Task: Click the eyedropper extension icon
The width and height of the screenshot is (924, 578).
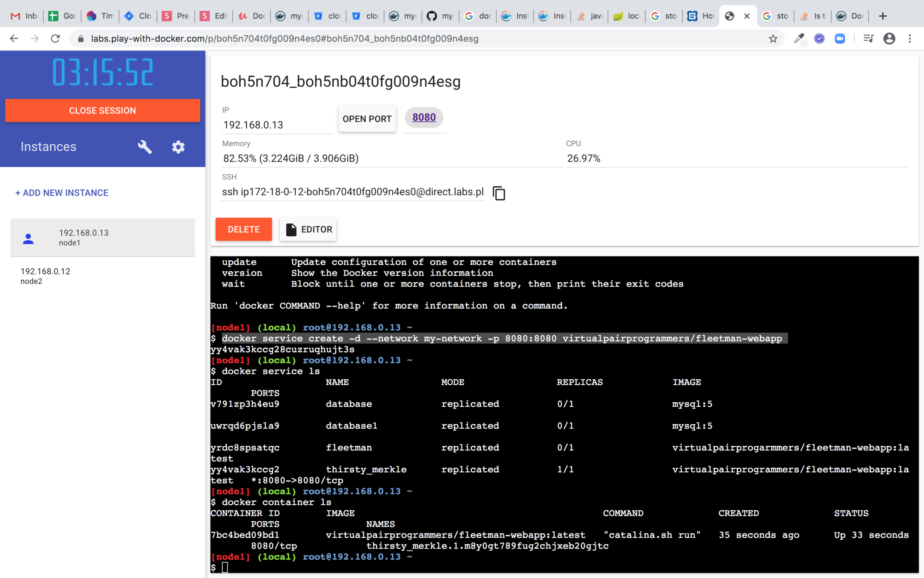Action: (x=799, y=39)
